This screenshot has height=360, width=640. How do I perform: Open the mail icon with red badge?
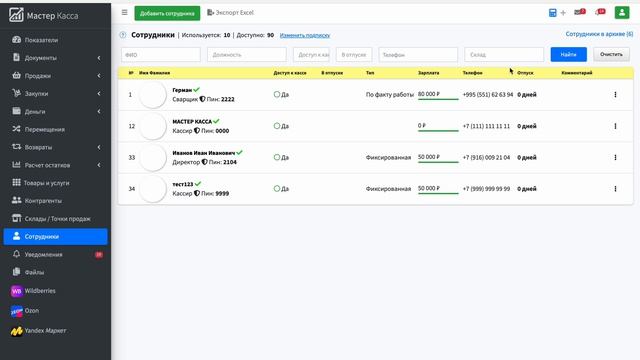[580, 12]
